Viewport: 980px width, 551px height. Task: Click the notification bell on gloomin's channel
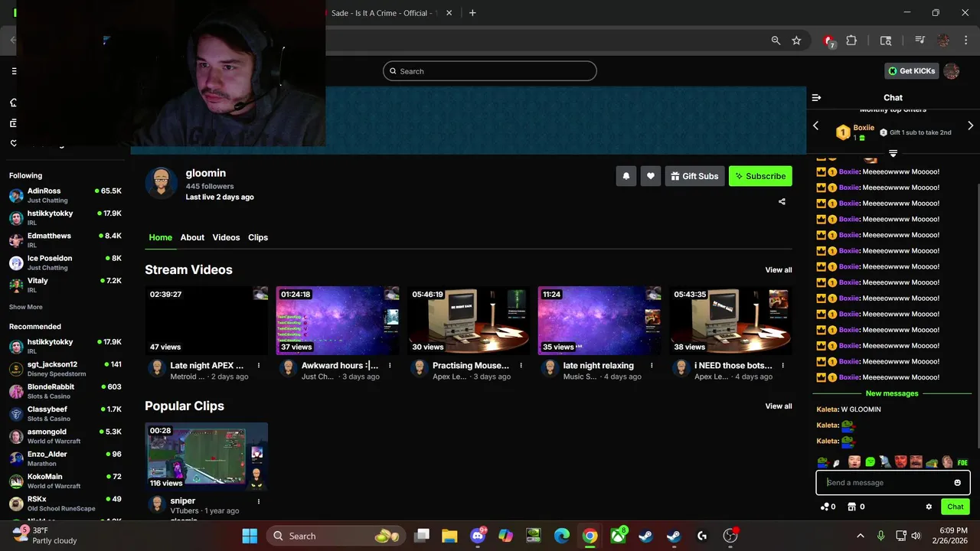pos(626,176)
